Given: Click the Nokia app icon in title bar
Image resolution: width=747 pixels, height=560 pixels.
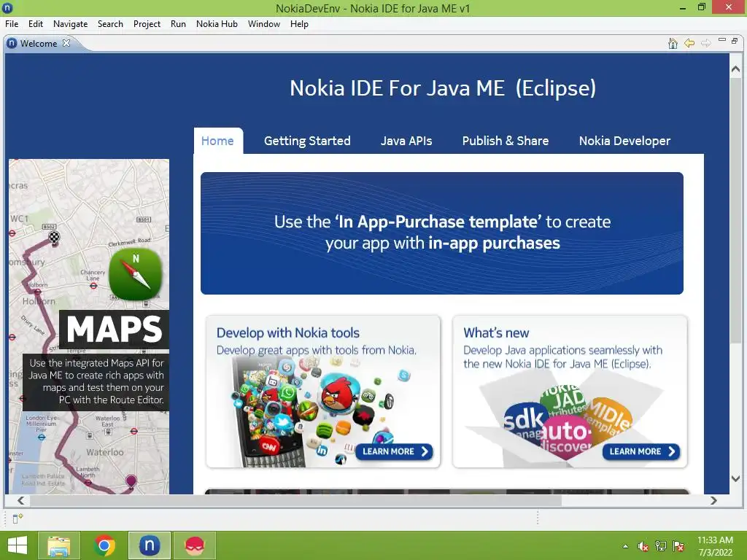Looking at the screenshot, I should pos(7,7).
